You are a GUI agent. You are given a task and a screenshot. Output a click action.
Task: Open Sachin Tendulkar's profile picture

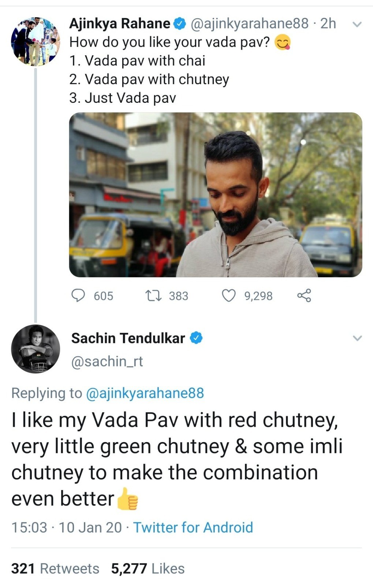click(x=36, y=349)
